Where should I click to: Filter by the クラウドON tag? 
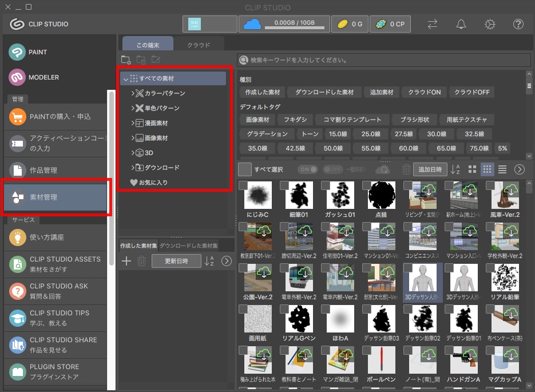click(x=425, y=92)
